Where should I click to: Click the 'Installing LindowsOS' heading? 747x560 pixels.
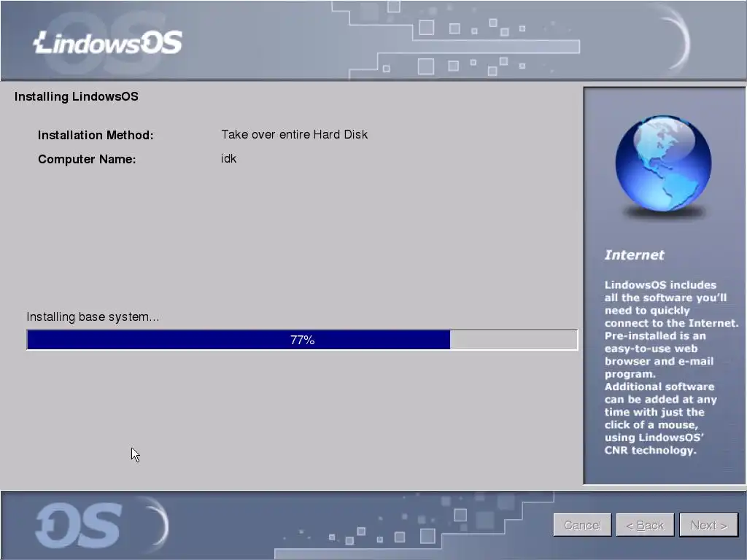click(76, 97)
